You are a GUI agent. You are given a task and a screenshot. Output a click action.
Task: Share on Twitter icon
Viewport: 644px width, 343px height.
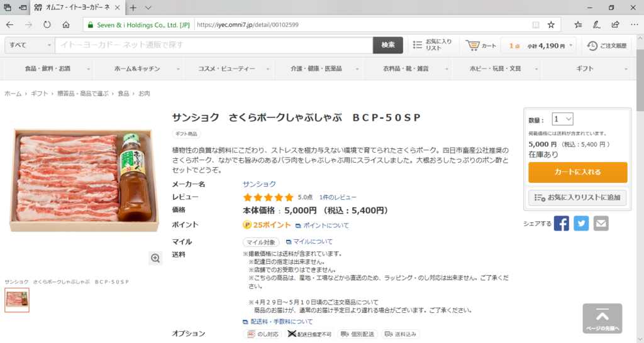tap(581, 224)
